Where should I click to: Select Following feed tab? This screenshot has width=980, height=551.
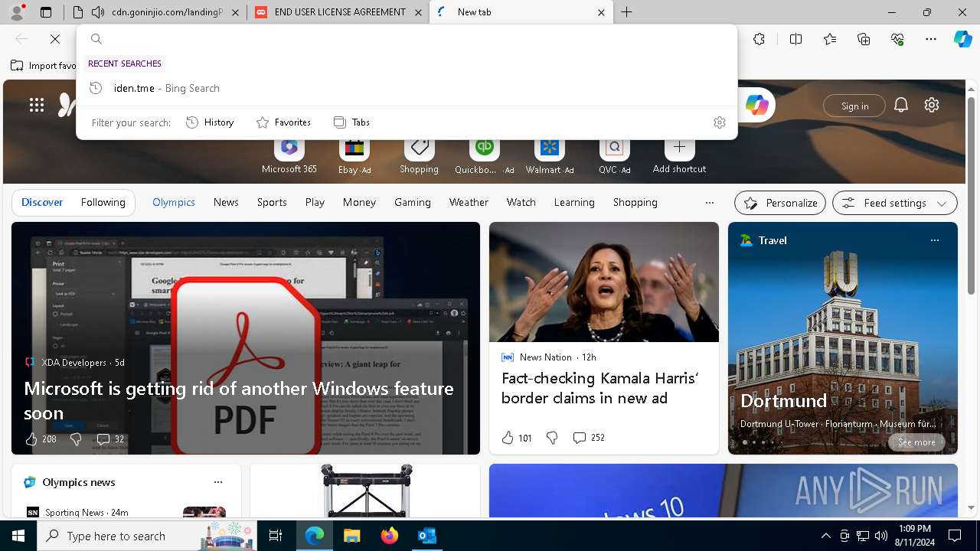pos(103,202)
